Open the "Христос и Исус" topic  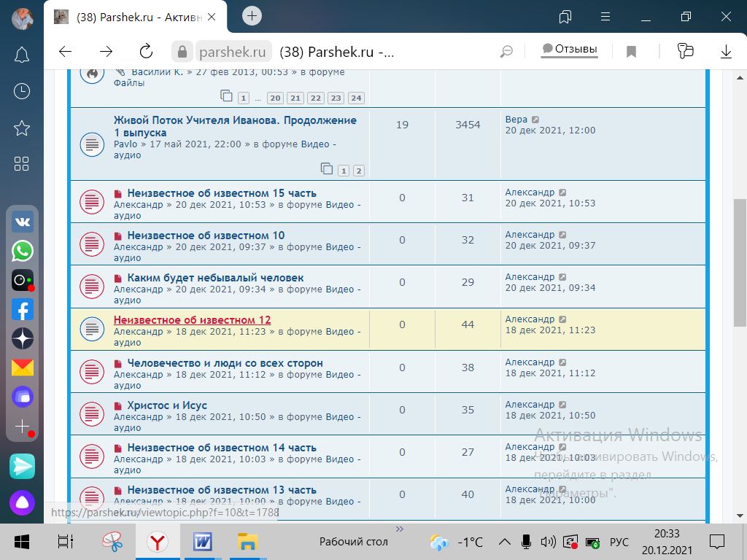(167, 405)
